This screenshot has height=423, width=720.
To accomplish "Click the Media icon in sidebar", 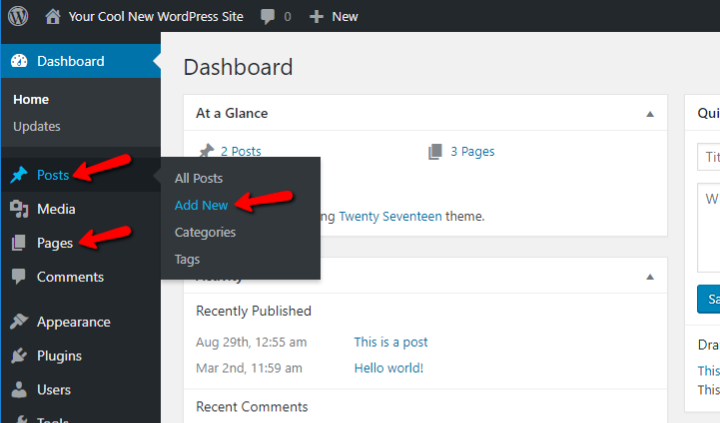I will 19,209.
